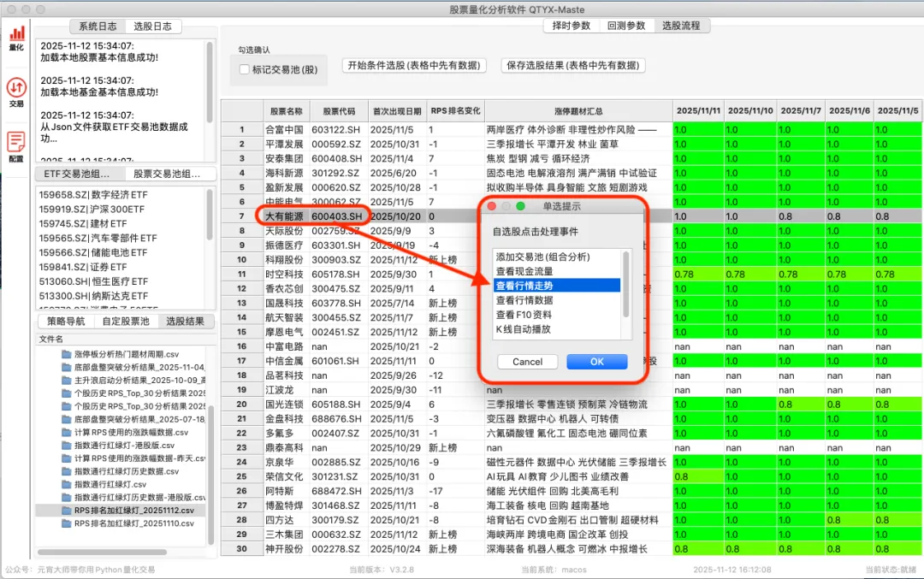Select 159658.SZ|数字经济ETF in list

click(x=121, y=195)
